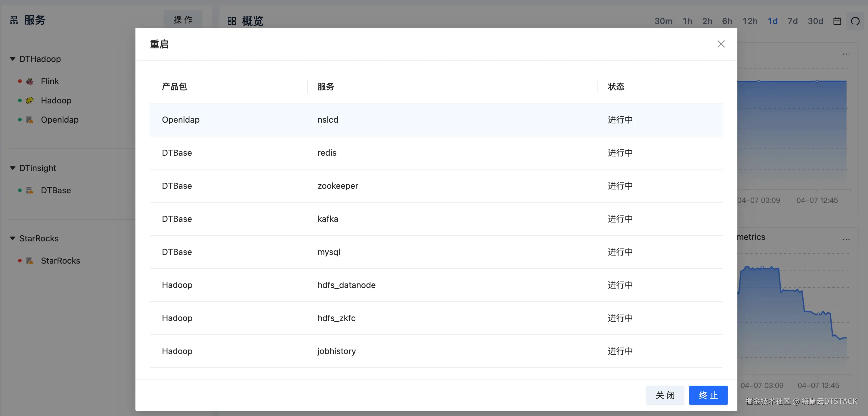Viewport: 868px width, 416px height.
Task: Select the Openldap nslcd table row
Action: point(436,120)
